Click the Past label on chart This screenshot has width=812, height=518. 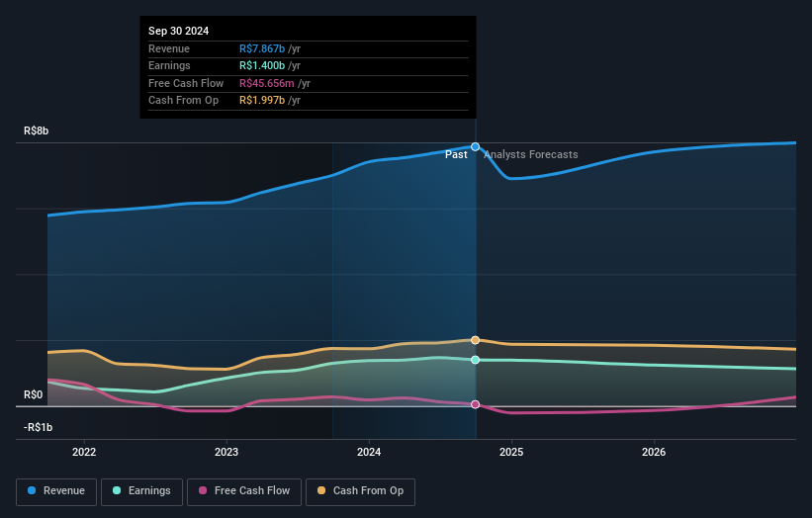point(456,154)
